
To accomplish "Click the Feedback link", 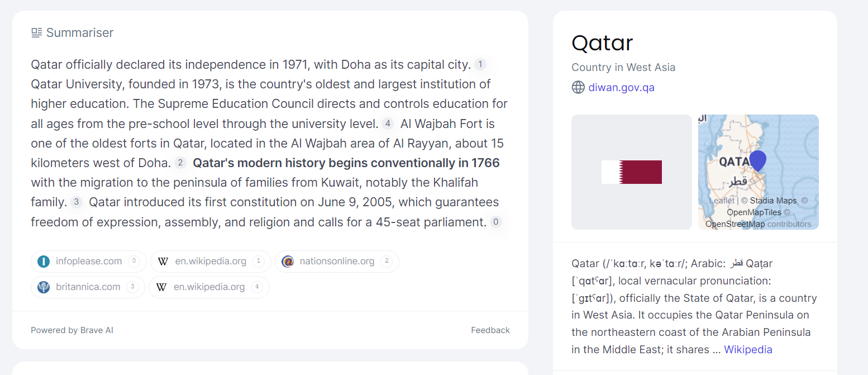I will pyautogui.click(x=490, y=330).
